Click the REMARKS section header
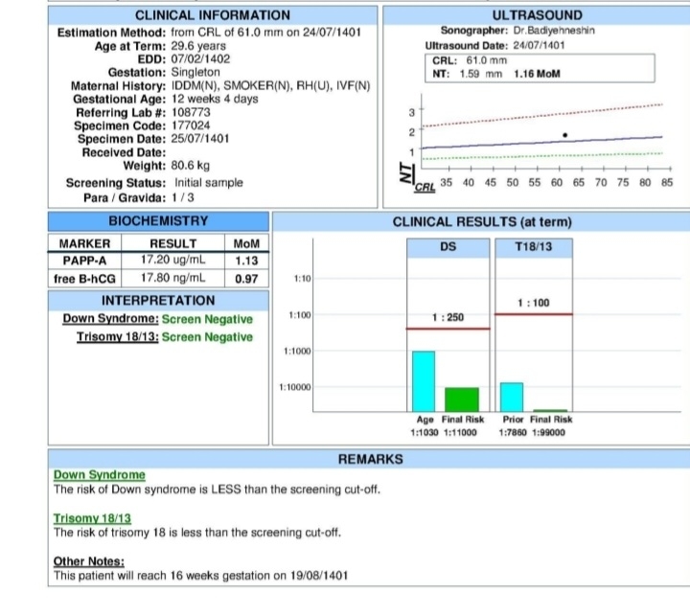The width and height of the screenshot is (690, 616). click(x=370, y=460)
